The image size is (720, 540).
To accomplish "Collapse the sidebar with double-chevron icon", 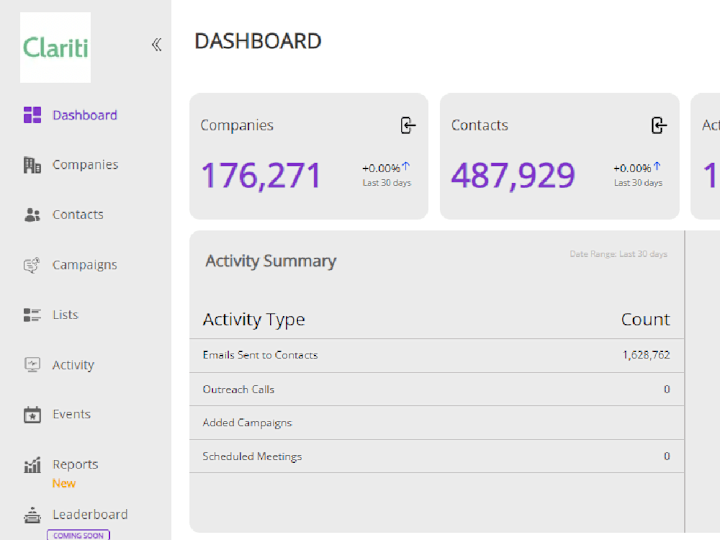I will (x=157, y=45).
